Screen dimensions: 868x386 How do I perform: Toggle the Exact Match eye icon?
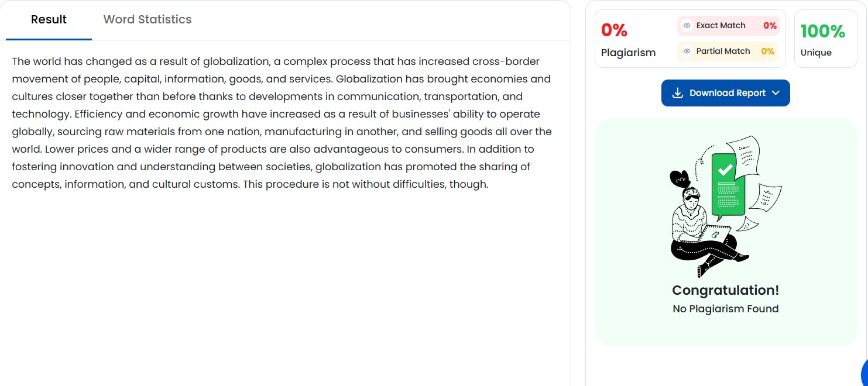point(687,26)
